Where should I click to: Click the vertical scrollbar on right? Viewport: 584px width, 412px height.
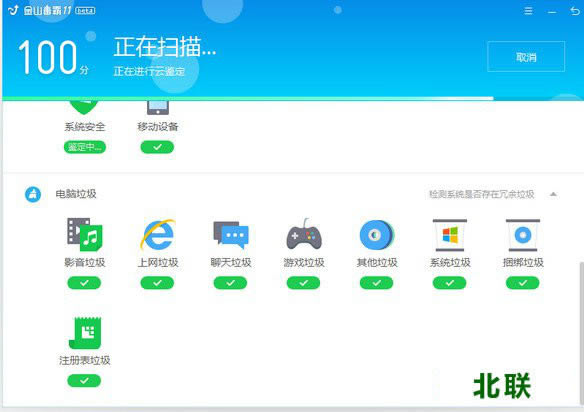(x=581, y=333)
